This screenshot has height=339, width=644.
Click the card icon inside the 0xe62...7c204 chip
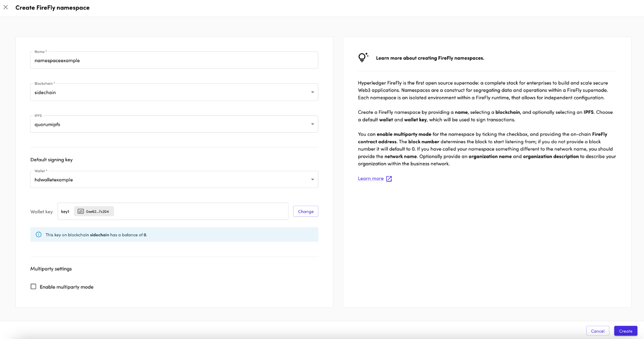79,211
